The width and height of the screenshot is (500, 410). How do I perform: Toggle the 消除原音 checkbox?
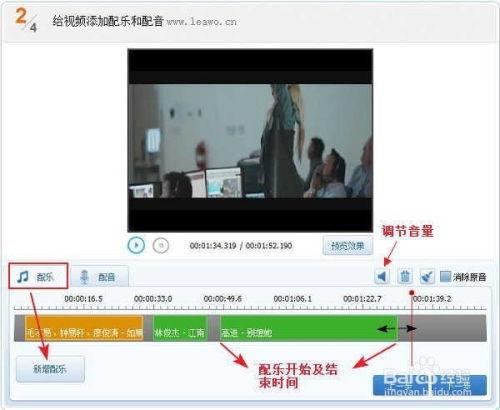click(445, 276)
